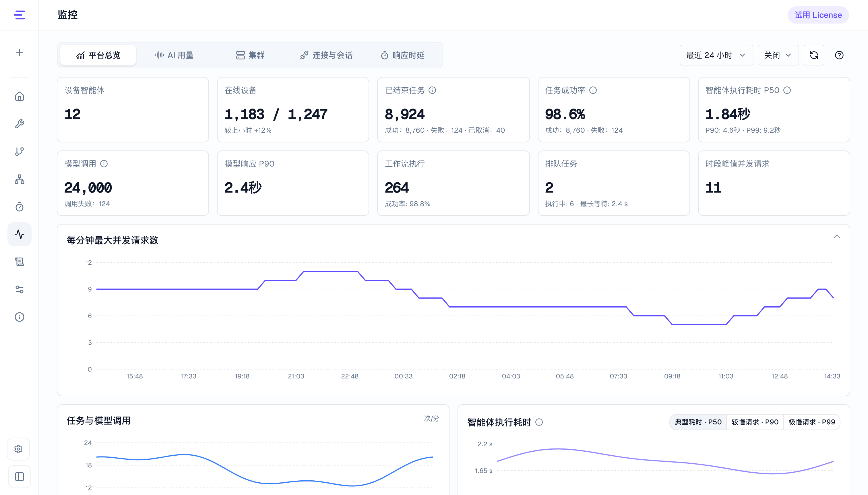Image resolution: width=868 pixels, height=495 pixels.
Task: Click the plus icon in sidebar
Action: [x=19, y=52]
